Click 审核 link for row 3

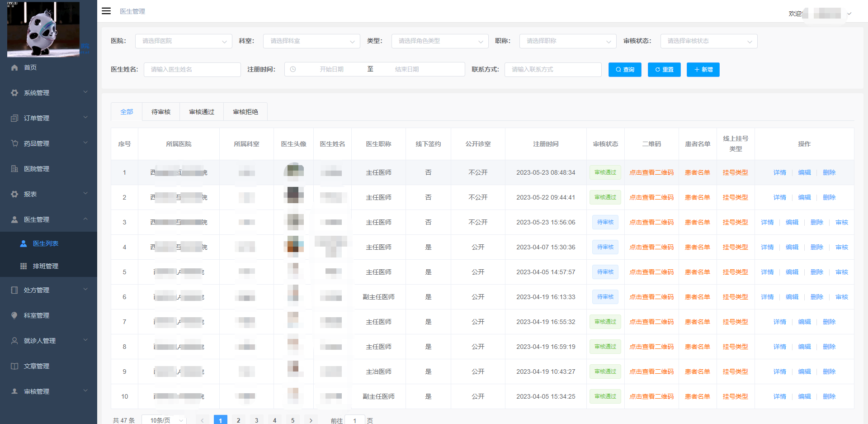(x=841, y=222)
